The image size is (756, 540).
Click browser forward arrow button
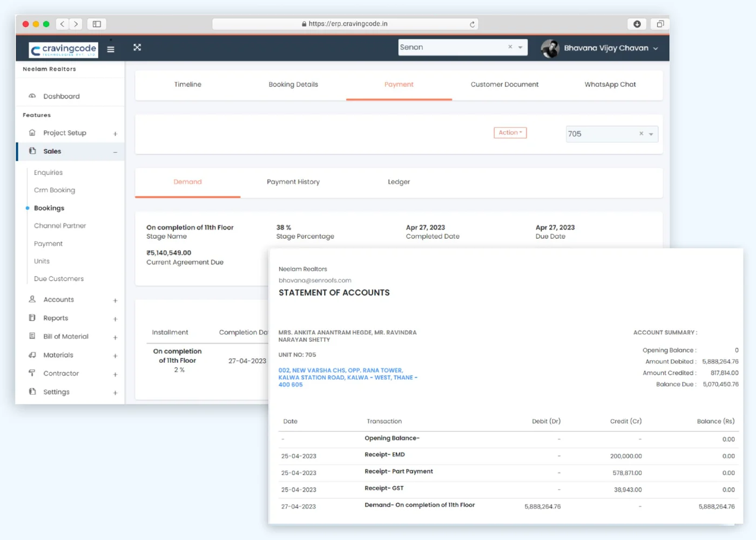coord(76,24)
